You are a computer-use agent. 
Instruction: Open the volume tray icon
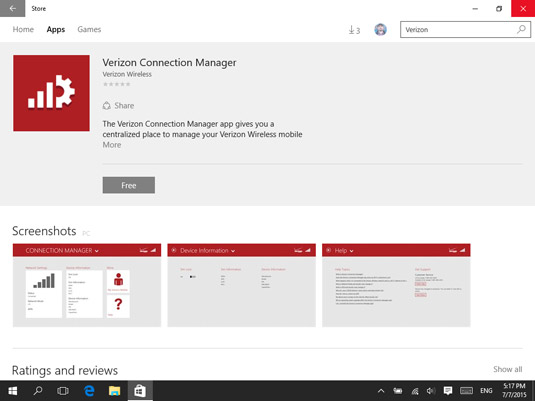[431, 391]
